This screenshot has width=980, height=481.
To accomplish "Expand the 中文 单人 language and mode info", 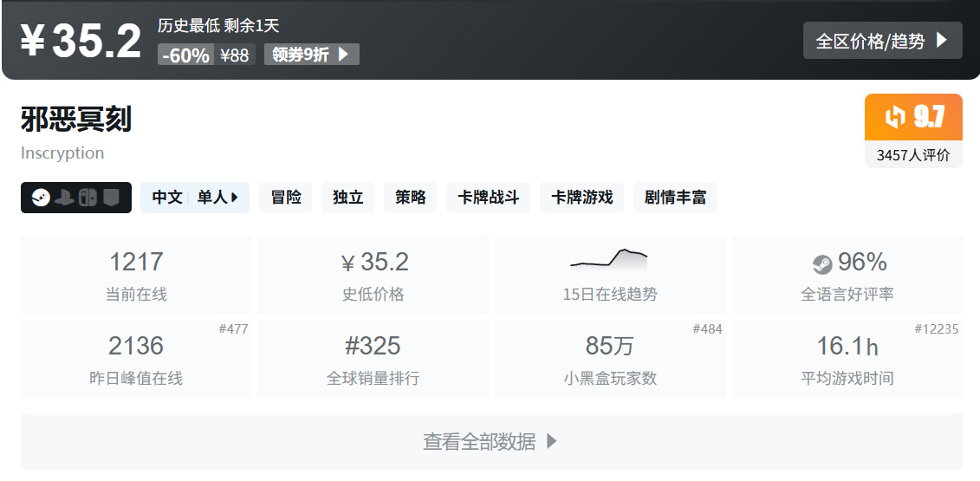I will [195, 198].
